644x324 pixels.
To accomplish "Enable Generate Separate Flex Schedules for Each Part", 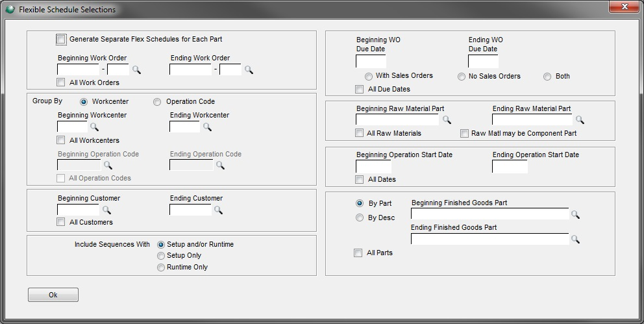I will pyautogui.click(x=61, y=40).
